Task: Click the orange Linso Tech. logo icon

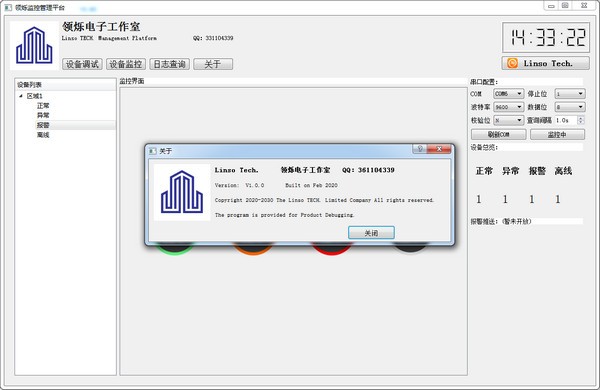Action: pos(512,63)
